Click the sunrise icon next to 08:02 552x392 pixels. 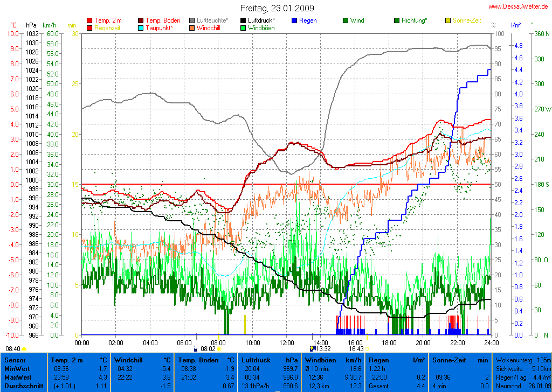click(x=195, y=349)
